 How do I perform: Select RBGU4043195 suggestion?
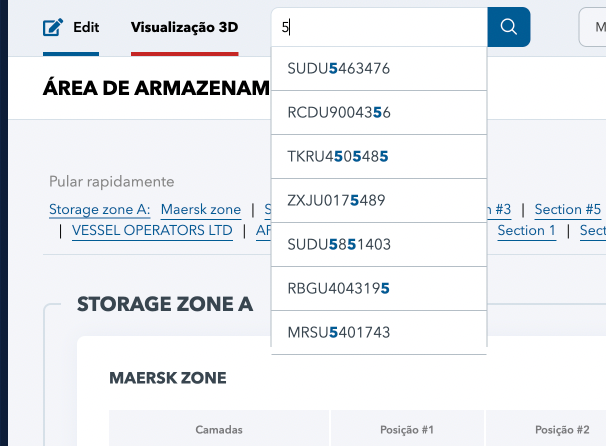[379, 288]
